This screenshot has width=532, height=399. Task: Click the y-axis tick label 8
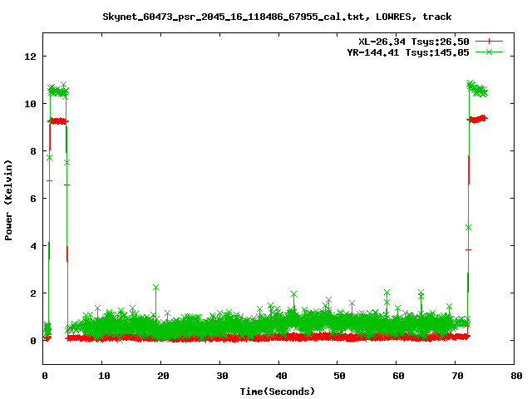click(33, 151)
